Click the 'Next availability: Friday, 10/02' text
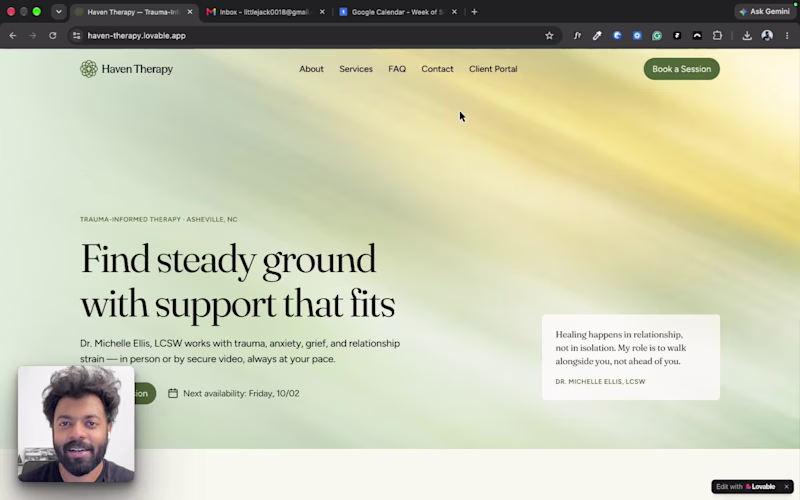 241,393
